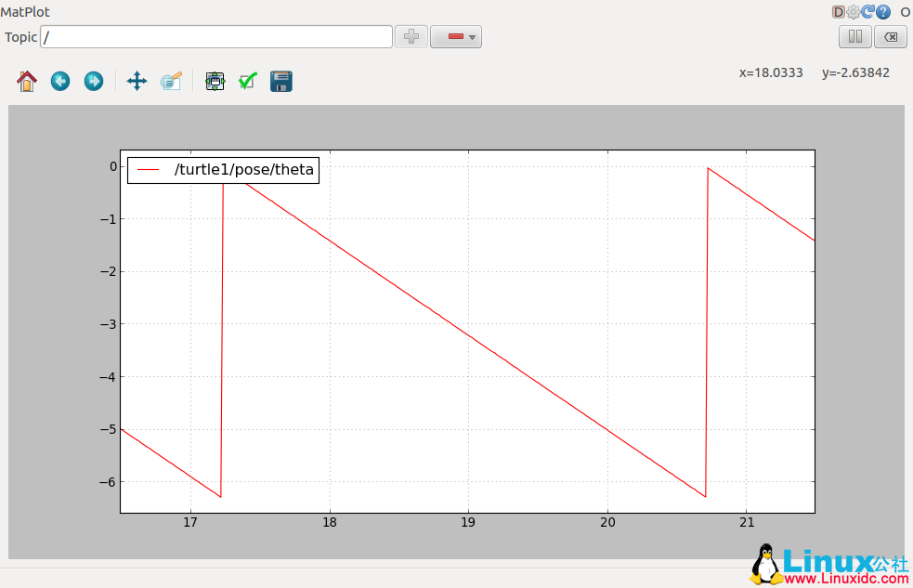Click the x-axis tick label 18
The height and width of the screenshot is (588, 913).
(330, 522)
